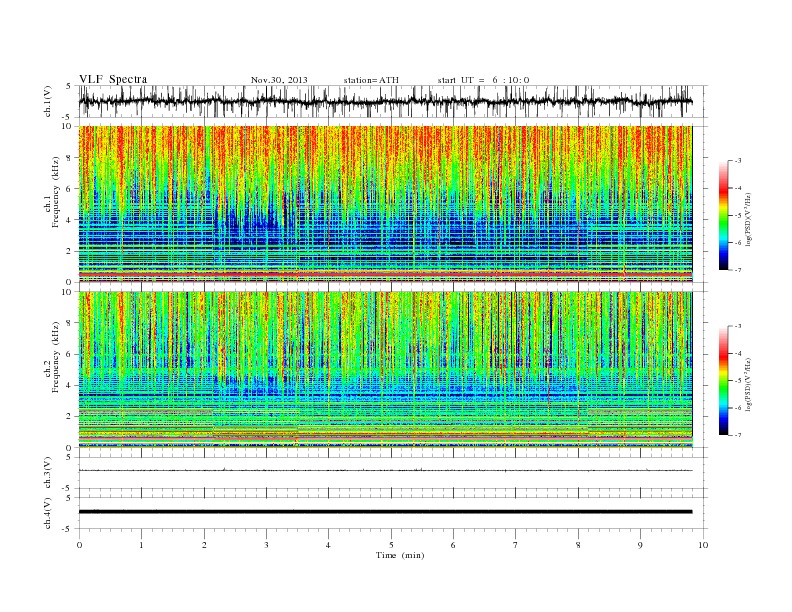The image size is (792, 612).
Task: Click the "7" tick on the time axis
Action: coord(516,545)
